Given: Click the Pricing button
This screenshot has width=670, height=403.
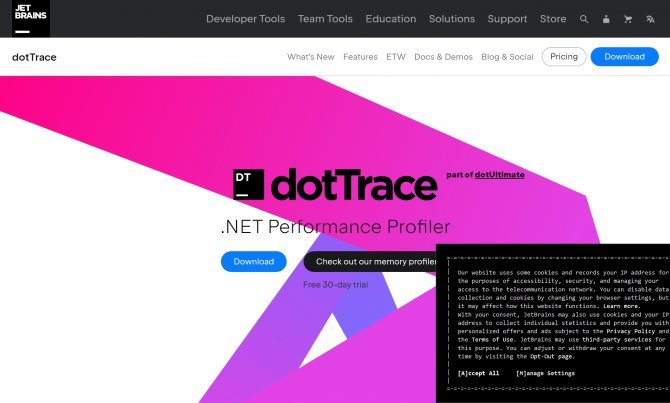Looking at the screenshot, I should [564, 56].
